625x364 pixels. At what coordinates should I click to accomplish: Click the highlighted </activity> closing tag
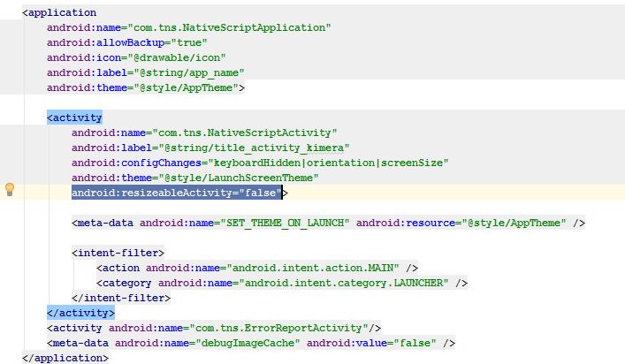(80, 313)
